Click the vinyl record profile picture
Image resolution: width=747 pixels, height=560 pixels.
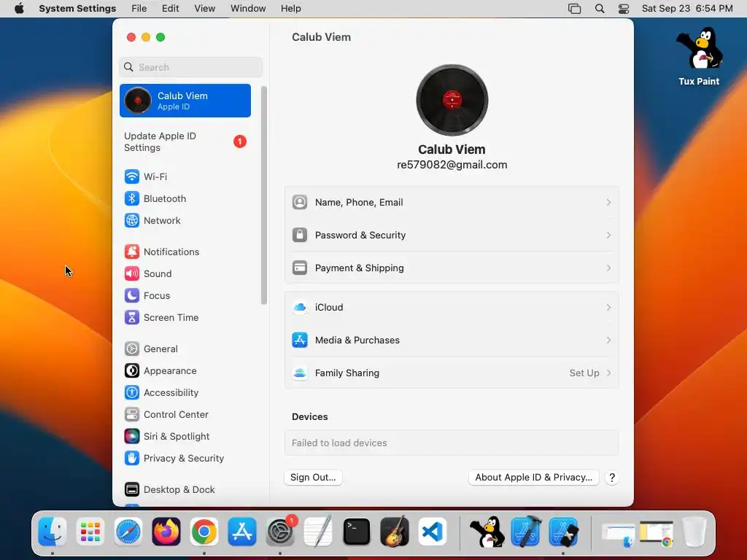coord(452,100)
